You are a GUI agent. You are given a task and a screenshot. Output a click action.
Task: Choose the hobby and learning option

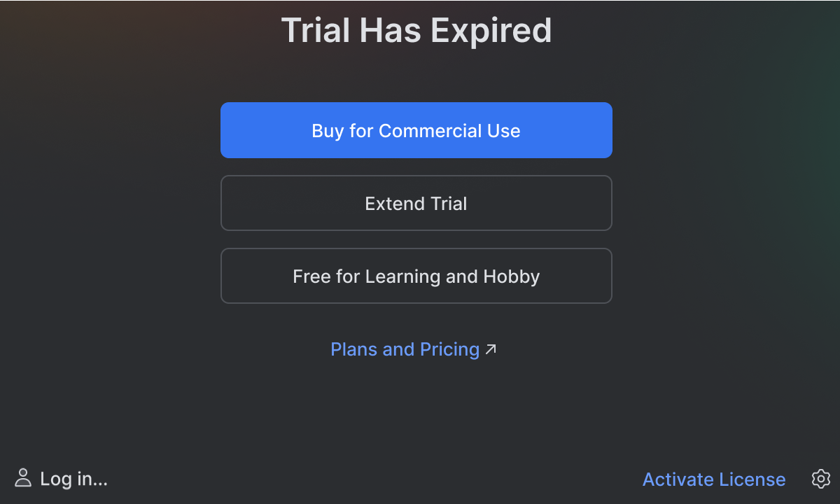(x=416, y=276)
